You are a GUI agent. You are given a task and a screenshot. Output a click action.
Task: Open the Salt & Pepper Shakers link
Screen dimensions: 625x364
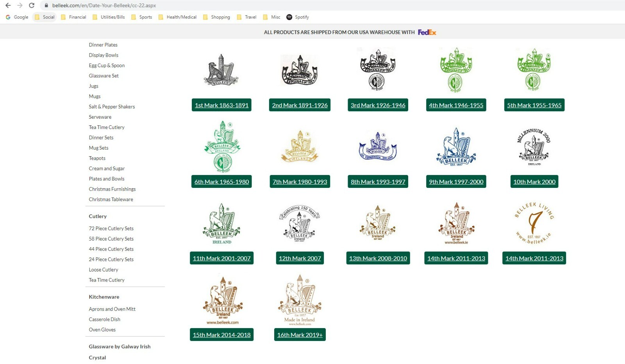tap(112, 107)
